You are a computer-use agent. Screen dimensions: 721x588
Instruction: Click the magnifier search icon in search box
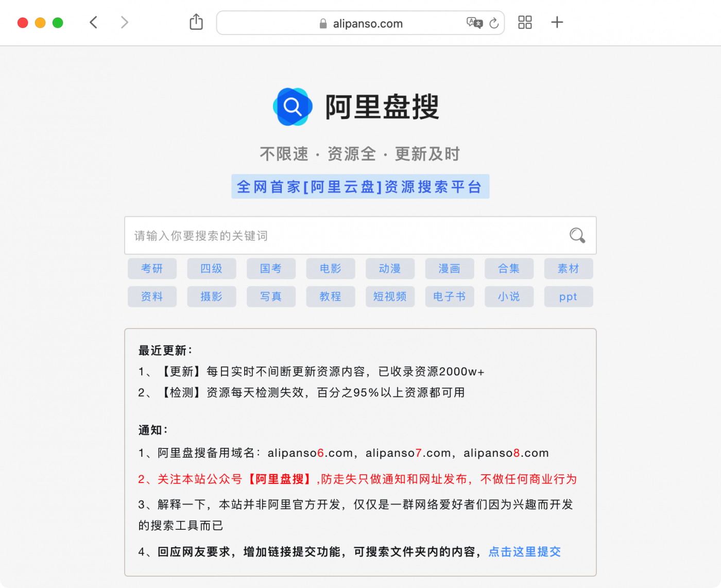coord(577,235)
